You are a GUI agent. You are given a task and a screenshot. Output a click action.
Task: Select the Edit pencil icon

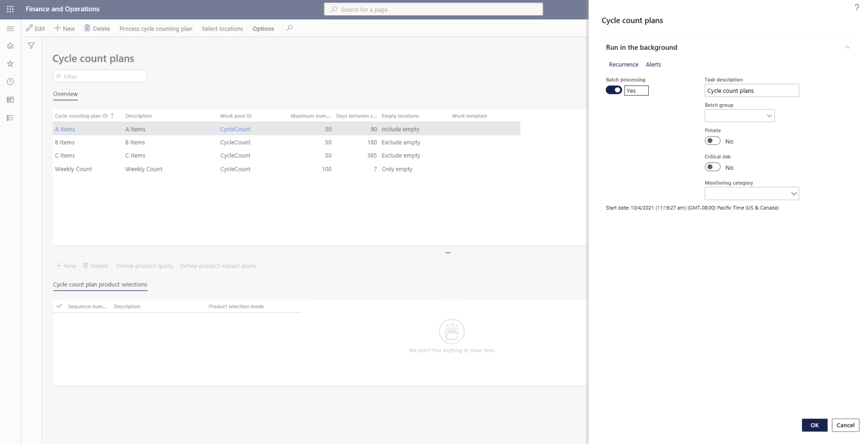(29, 28)
